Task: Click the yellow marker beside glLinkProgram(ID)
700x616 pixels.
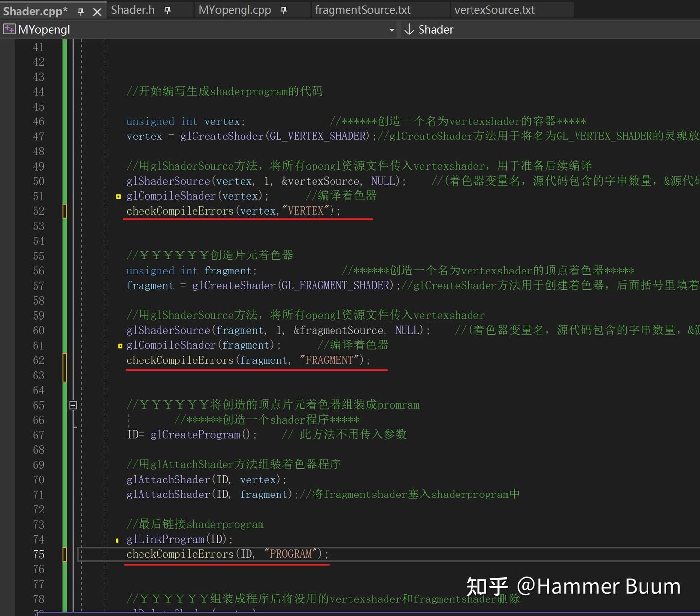Action: (117, 540)
